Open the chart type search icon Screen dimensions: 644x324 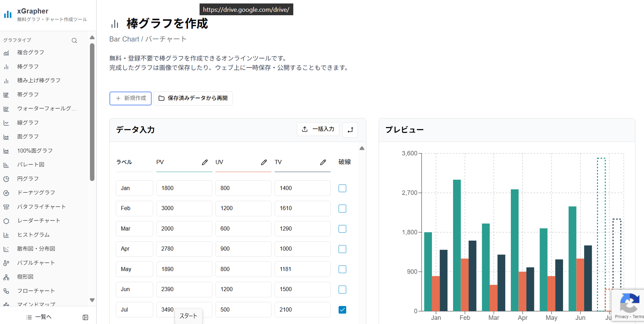point(74,40)
